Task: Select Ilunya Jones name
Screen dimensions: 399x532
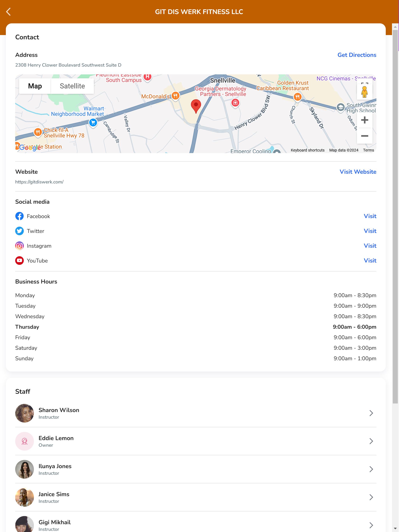Action: click(55, 466)
